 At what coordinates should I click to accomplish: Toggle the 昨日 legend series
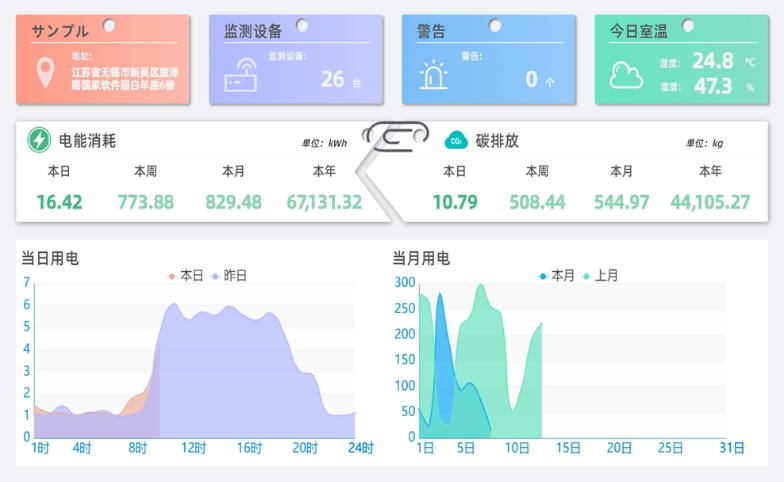pyautogui.click(x=229, y=276)
